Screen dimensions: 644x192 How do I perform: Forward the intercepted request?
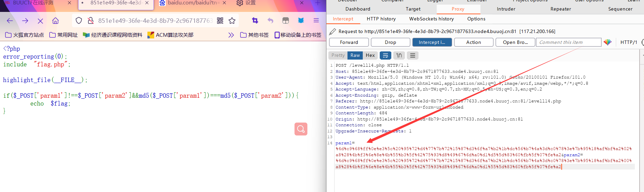[x=349, y=42]
